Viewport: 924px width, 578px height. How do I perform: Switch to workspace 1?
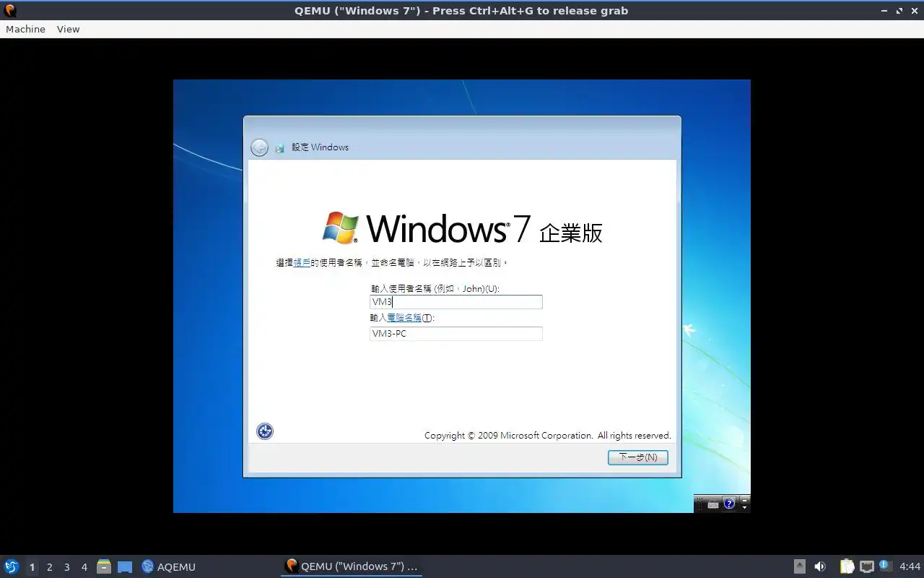pos(32,567)
